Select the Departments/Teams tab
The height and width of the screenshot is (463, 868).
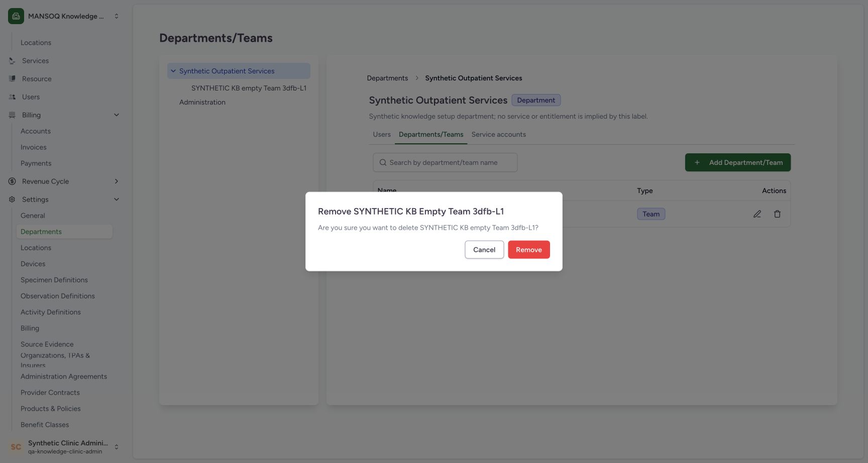[431, 134]
